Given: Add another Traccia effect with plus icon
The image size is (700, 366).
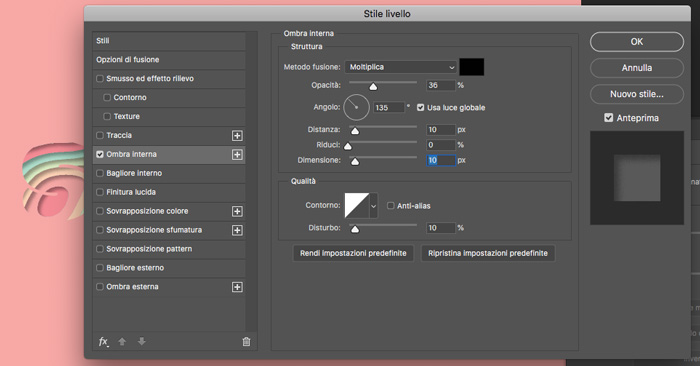Looking at the screenshot, I should (237, 136).
